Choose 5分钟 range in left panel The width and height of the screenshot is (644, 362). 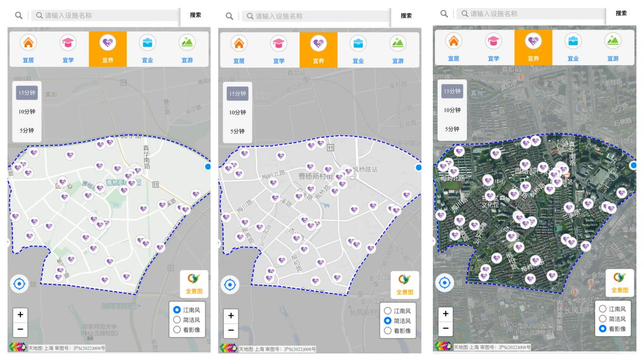(x=28, y=131)
